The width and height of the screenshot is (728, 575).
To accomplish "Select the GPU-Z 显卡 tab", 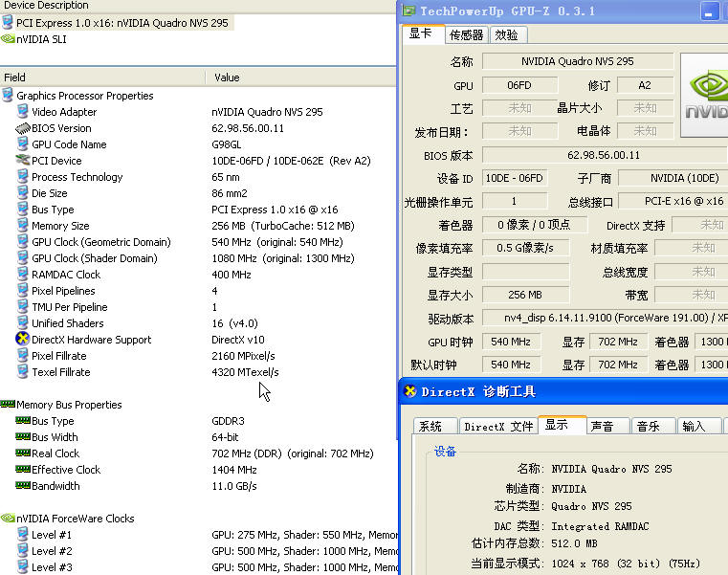I will [423, 33].
